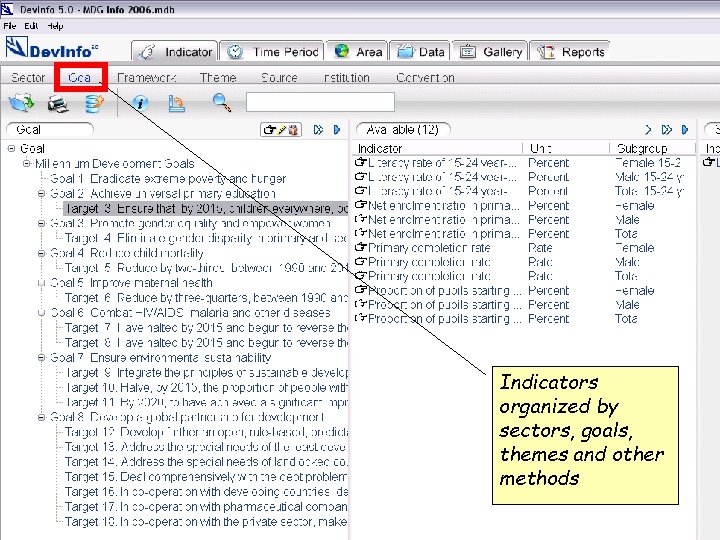Select the Goal classification tab

click(x=79, y=78)
